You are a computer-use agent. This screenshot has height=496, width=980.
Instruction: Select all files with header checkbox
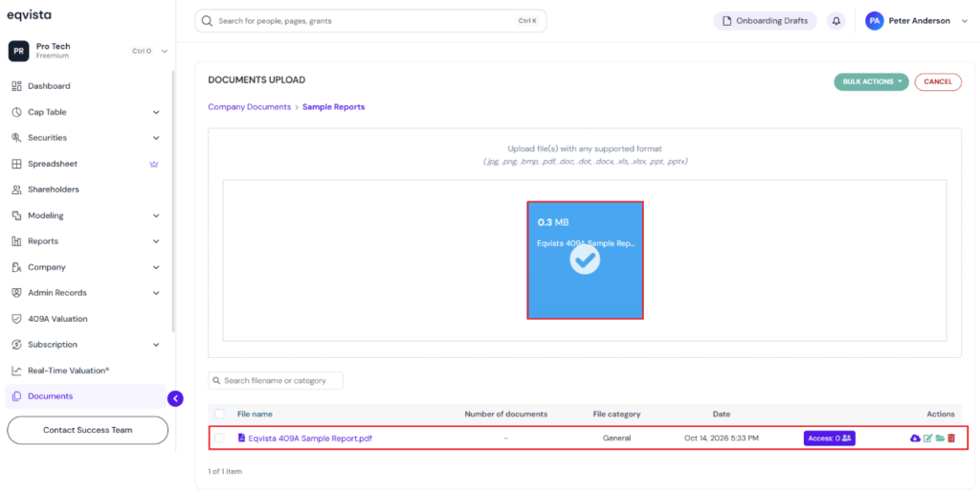click(x=219, y=414)
